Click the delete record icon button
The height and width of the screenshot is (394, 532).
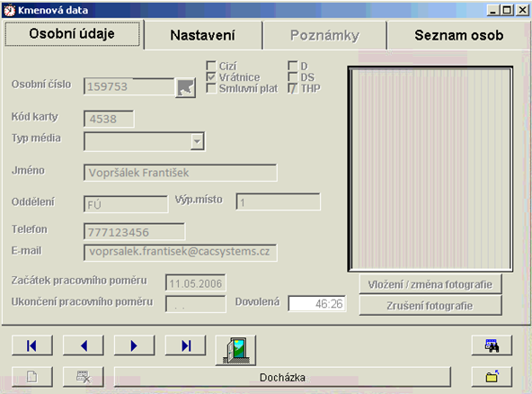tap(84, 377)
